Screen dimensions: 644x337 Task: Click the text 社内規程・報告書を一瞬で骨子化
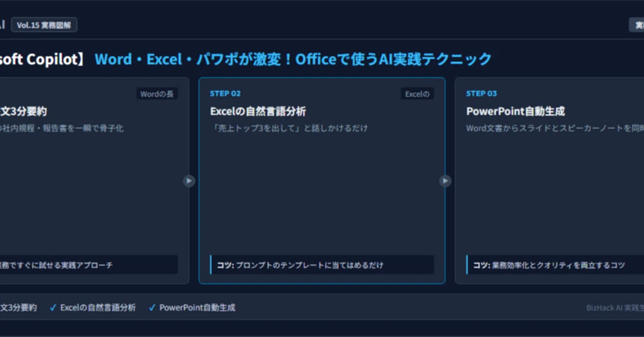click(64, 128)
